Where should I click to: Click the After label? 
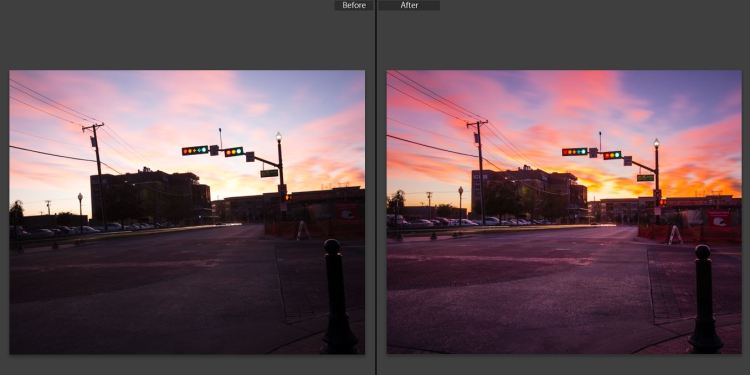[x=409, y=5]
